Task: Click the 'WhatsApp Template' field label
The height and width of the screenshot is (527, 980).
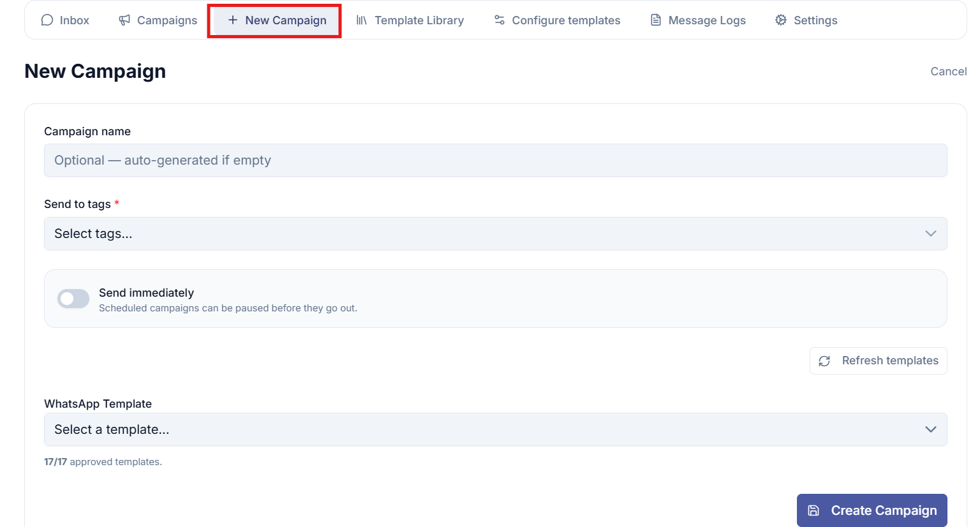Action: (x=98, y=404)
